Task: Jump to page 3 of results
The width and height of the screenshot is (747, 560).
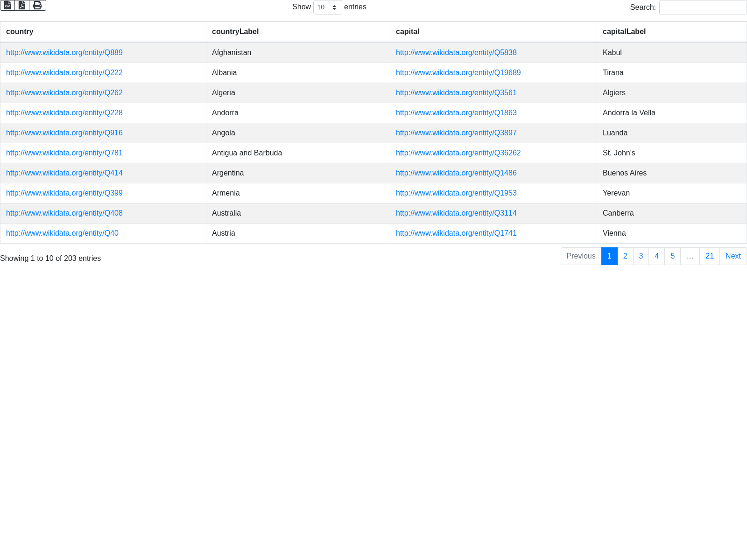Action: pos(641,256)
